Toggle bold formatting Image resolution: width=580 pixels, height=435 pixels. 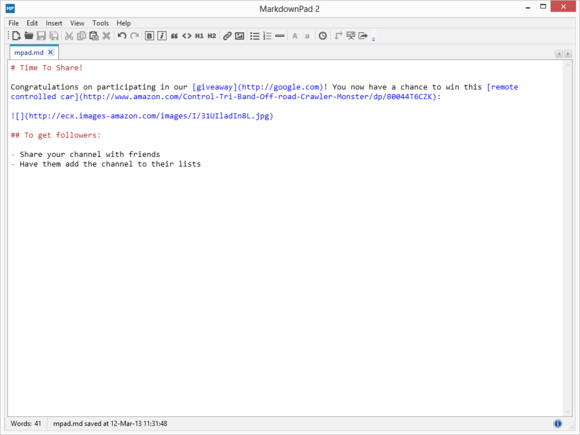(x=149, y=36)
